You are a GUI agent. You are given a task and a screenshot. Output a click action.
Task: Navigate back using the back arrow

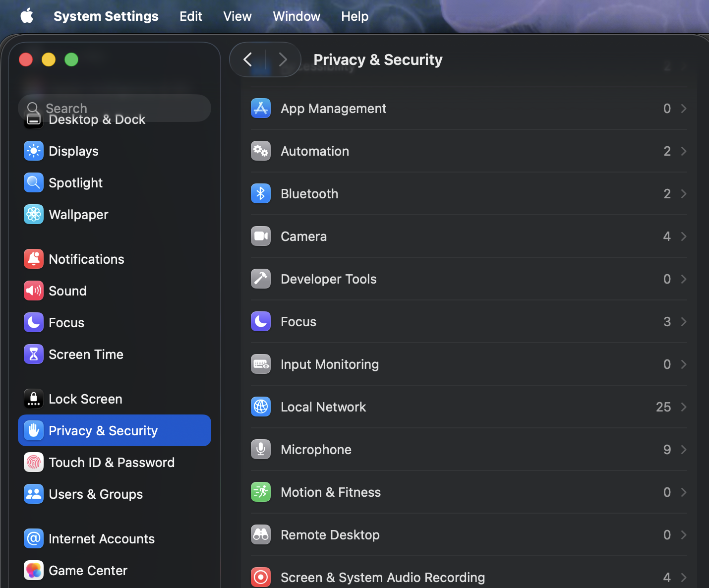pyautogui.click(x=247, y=59)
